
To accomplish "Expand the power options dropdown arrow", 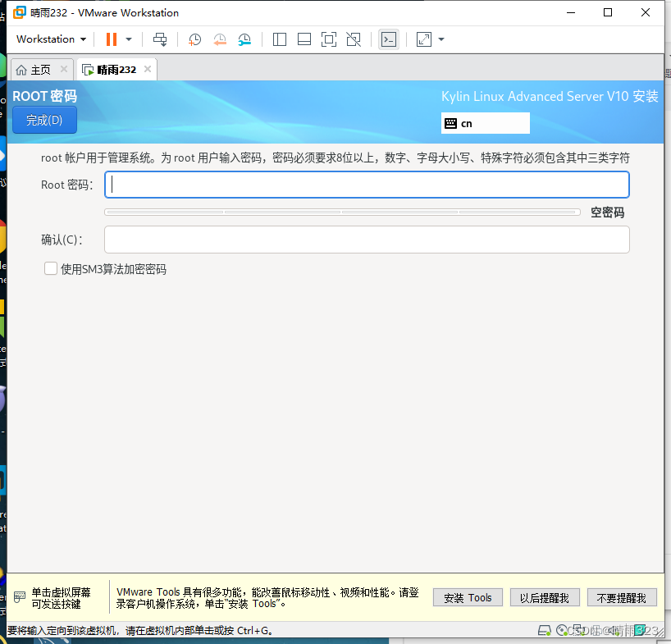I will point(129,39).
